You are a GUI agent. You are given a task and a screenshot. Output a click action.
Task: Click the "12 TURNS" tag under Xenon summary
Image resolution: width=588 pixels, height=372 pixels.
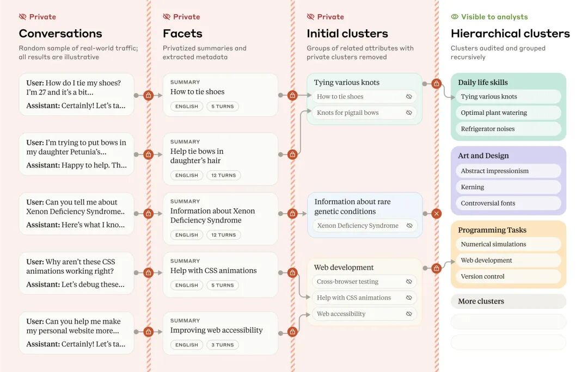223,235
